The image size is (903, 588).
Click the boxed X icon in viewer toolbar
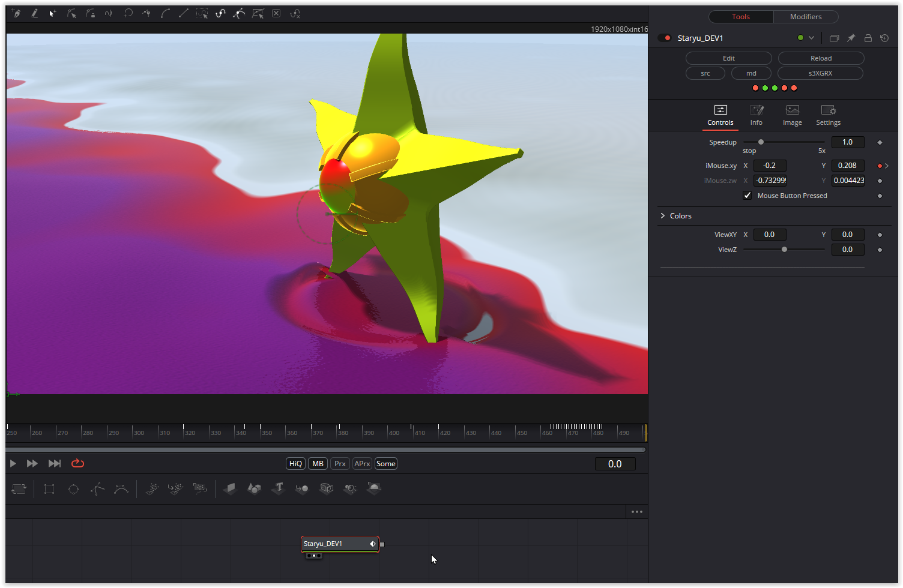pos(276,13)
